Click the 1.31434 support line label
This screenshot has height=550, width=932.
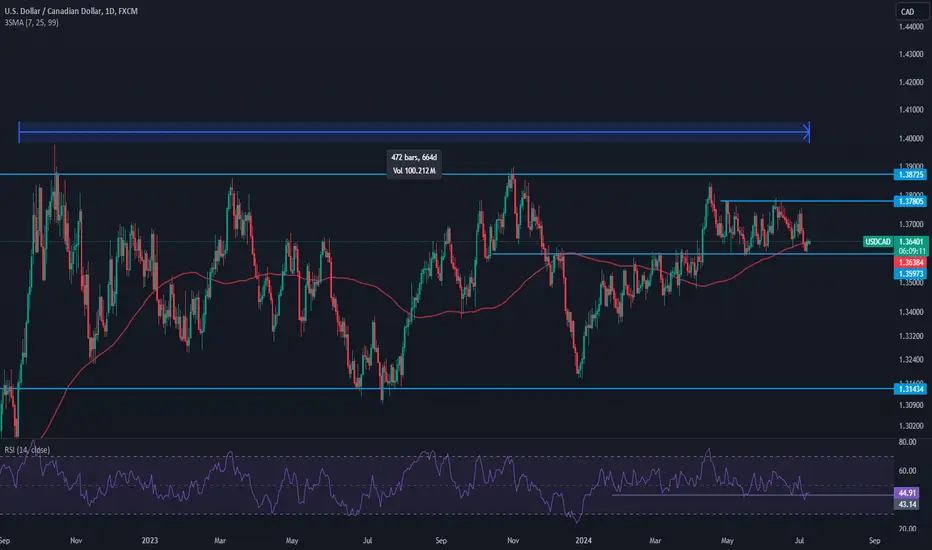pyautogui.click(x=911, y=389)
